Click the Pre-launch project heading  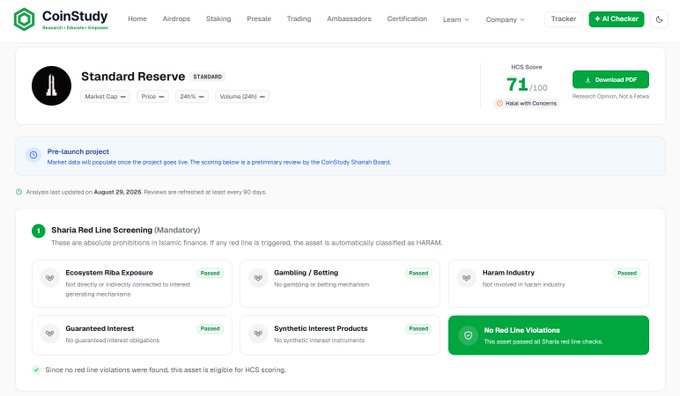pos(78,151)
